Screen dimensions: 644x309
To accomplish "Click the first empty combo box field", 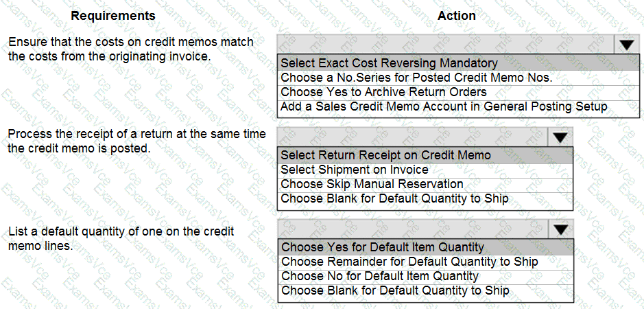I will tap(446, 45).
